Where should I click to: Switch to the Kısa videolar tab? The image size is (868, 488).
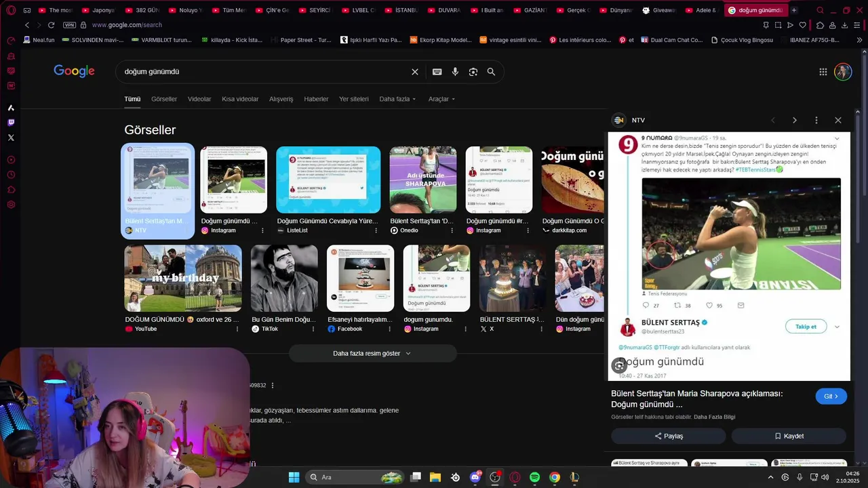tap(240, 99)
